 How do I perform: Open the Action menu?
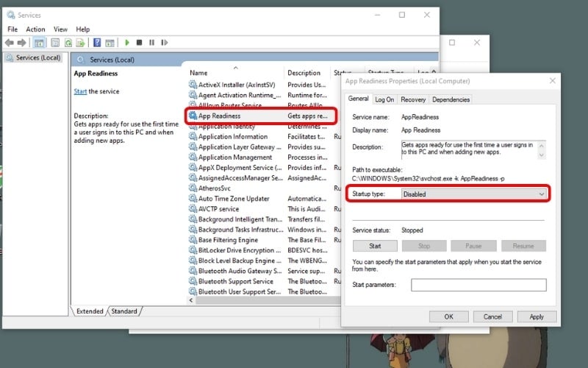(x=35, y=29)
